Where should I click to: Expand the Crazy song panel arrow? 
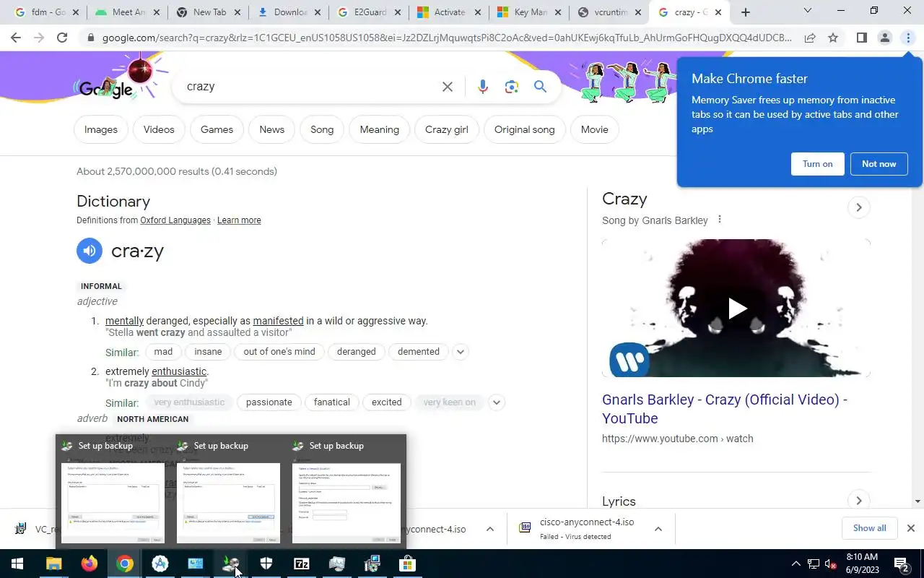click(x=858, y=207)
